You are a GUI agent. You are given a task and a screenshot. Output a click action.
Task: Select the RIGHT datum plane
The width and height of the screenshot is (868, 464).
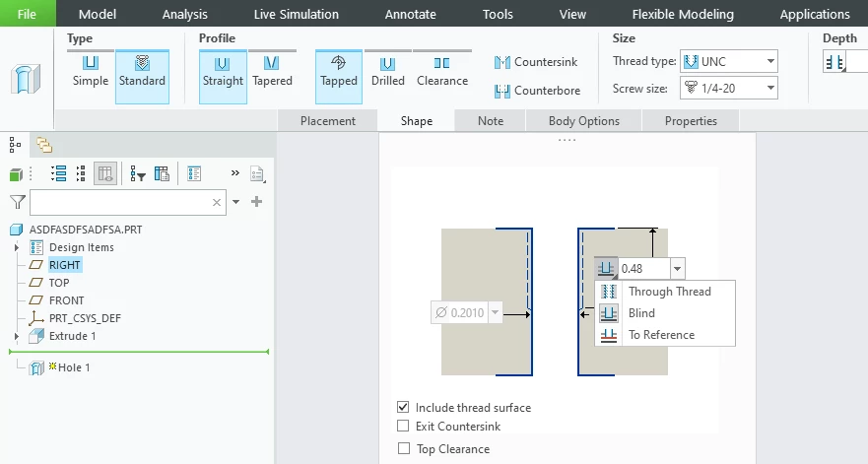coord(65,265)
